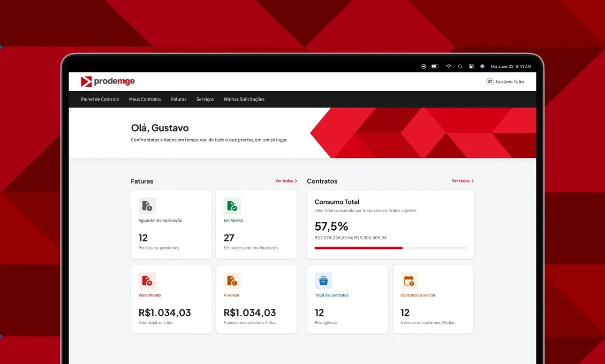This screenshot has height=364, width=605.
Task: Click R$1.034,03 in the A vencer card
Action: pyautogui.click(x=250, y=313)
